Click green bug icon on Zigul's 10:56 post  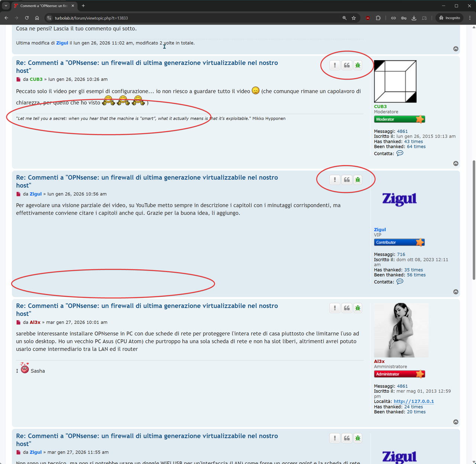[x=358, y=180]
